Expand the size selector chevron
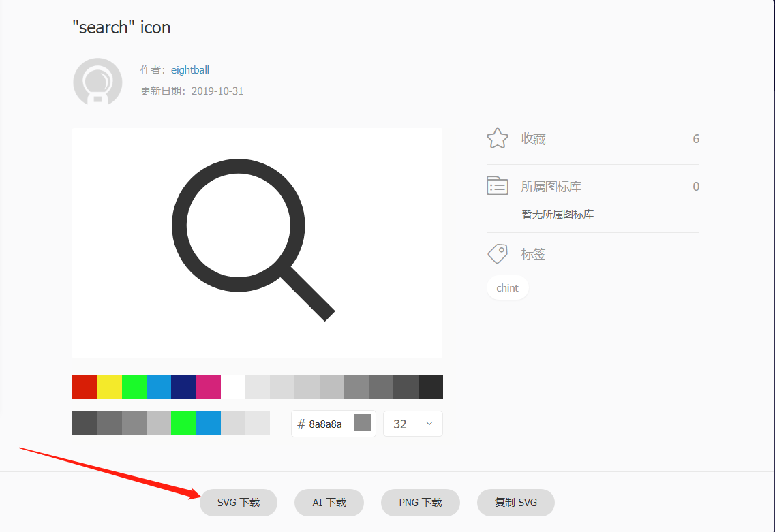Screen dimensions: 775x532 point(428,423)
